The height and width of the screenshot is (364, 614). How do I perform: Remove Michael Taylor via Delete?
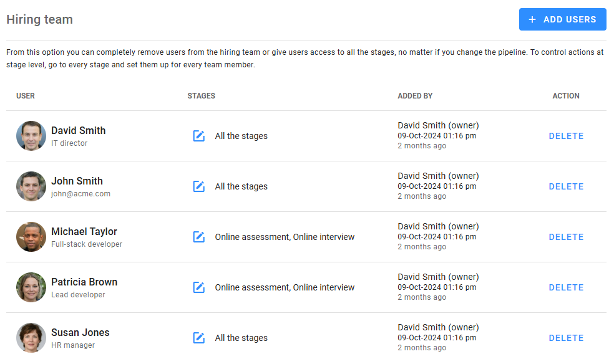566,237
